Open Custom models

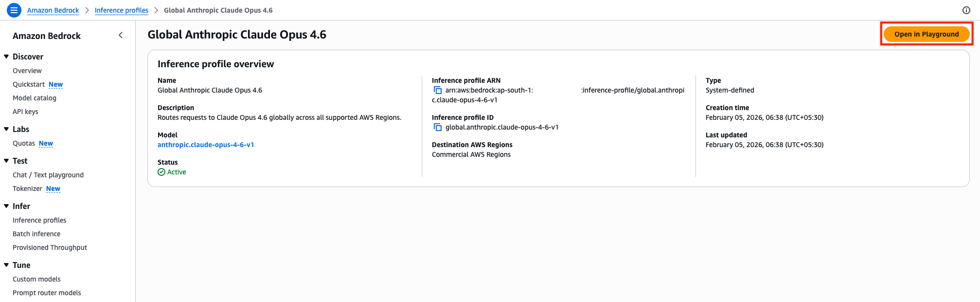tap(36, 279)
